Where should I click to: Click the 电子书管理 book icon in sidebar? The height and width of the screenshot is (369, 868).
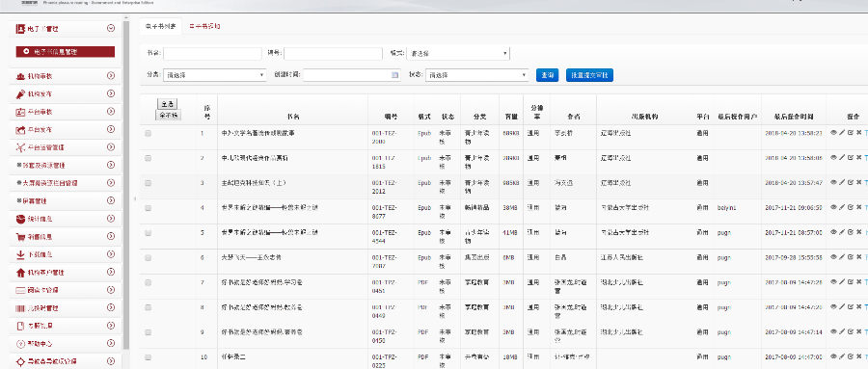coord(20,28)
